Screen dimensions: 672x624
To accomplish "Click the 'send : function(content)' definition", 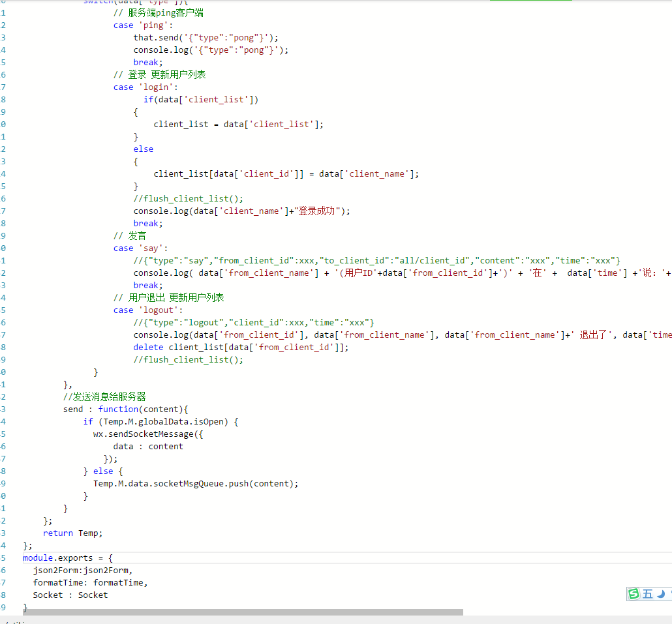I will (125, 409).
